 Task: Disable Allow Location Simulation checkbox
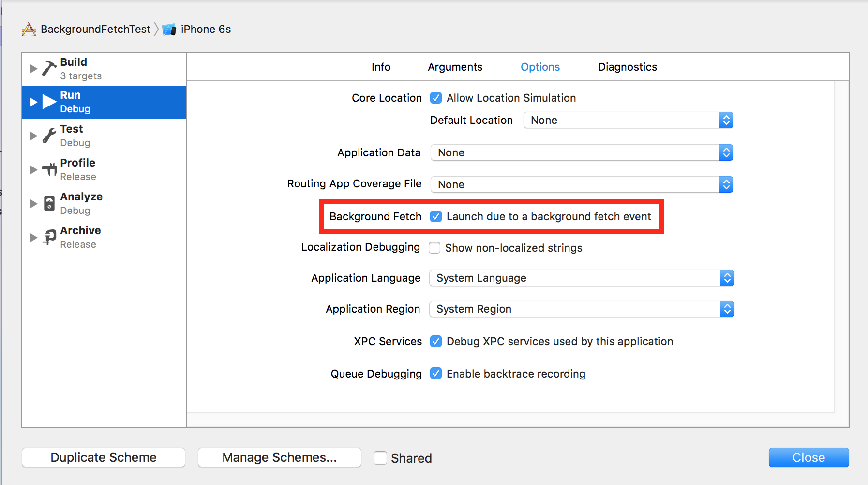pyautogui.click(x=436, y=98)
